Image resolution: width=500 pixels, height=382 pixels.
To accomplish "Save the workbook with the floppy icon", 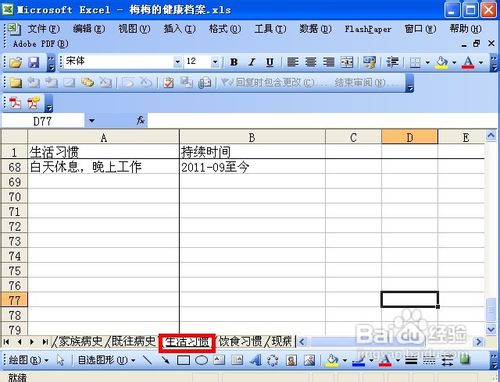I will [x=33, y=62].
